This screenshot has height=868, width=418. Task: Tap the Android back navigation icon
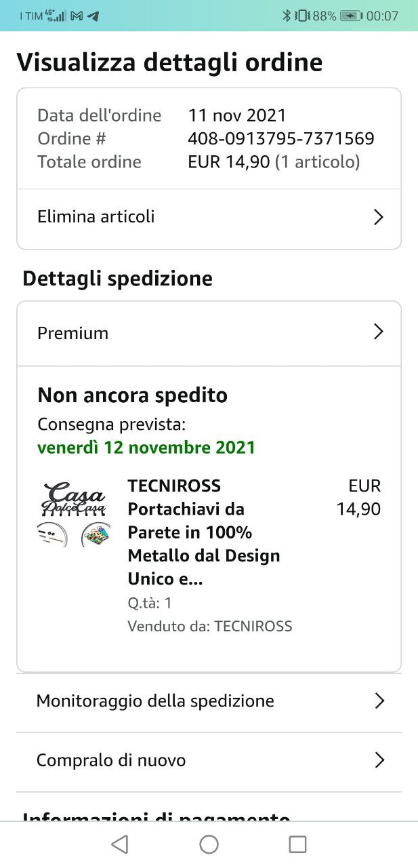click(x=120, y=844)
